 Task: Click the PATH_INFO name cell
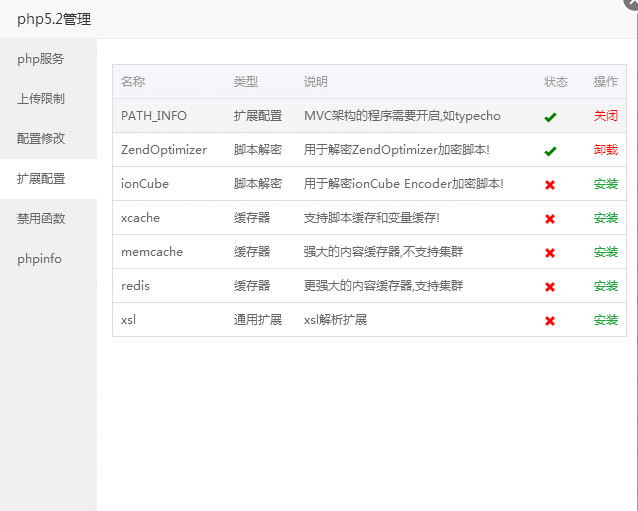click(154, 116)
